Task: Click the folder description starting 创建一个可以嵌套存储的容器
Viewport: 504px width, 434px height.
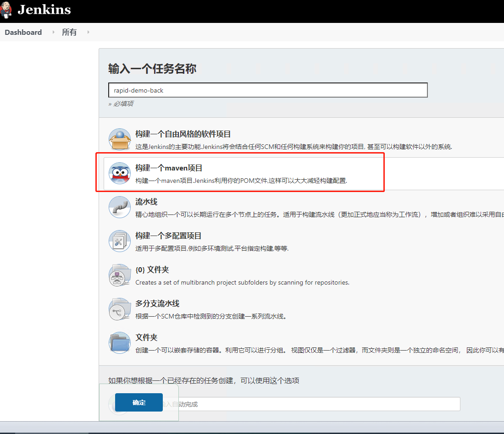Action: point(320,350)
